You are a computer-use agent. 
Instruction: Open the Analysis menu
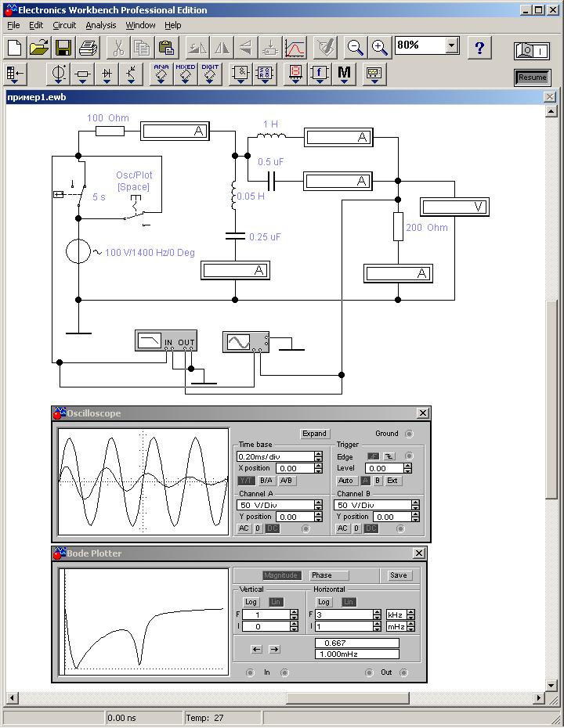(x=101, y=25)
